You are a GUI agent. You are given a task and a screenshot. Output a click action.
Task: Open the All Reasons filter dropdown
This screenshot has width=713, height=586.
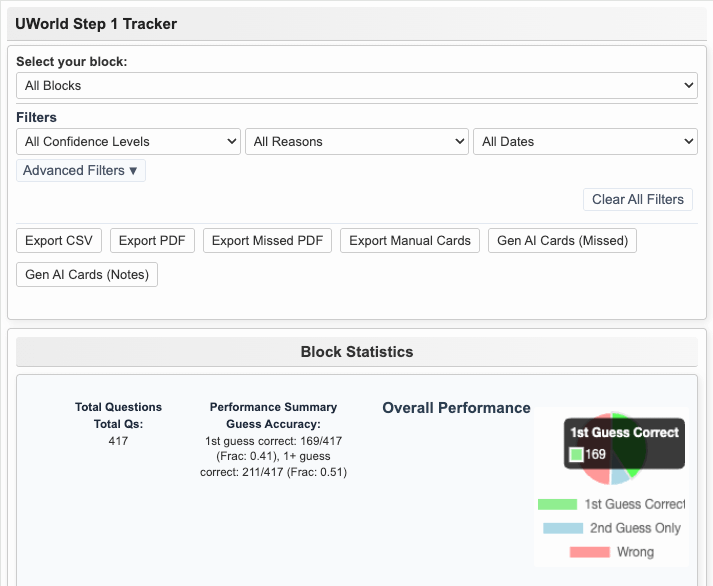(x=356, y=142)
